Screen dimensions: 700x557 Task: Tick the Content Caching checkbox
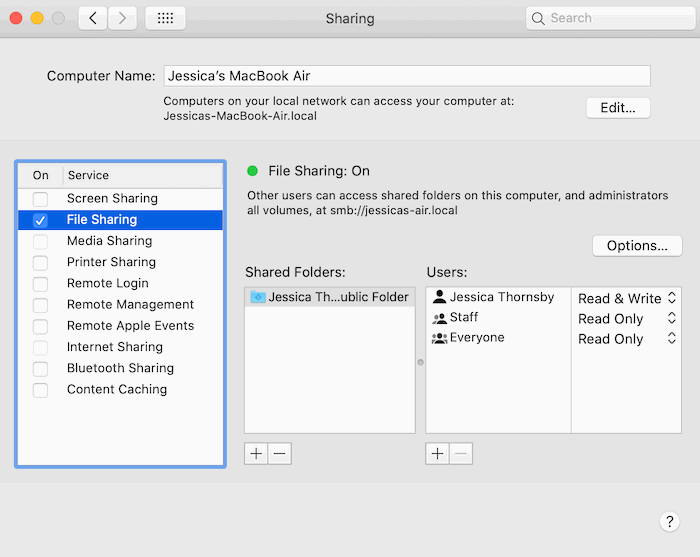point(40,389)
